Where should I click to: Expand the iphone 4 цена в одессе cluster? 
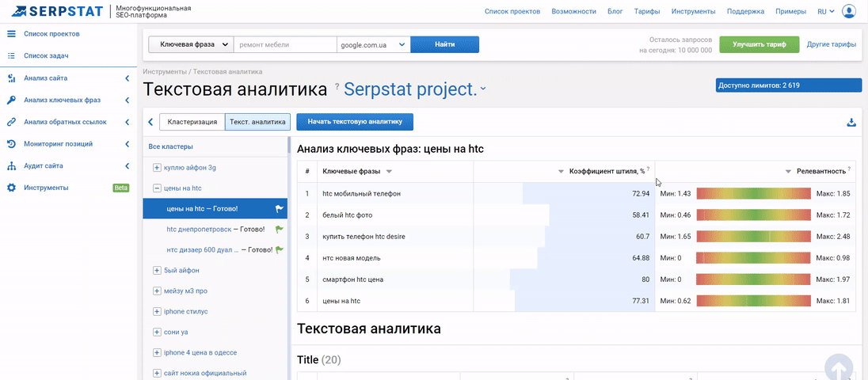point(157,352)
